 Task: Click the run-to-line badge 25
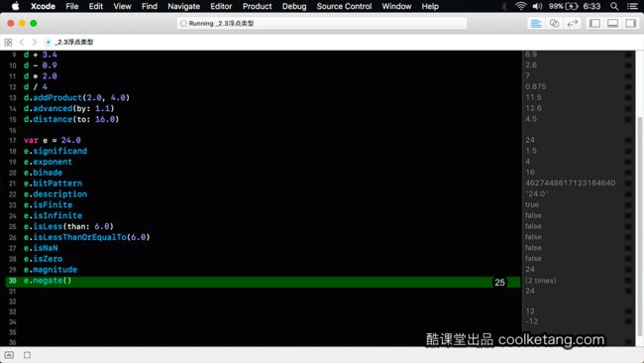(499, 283)
